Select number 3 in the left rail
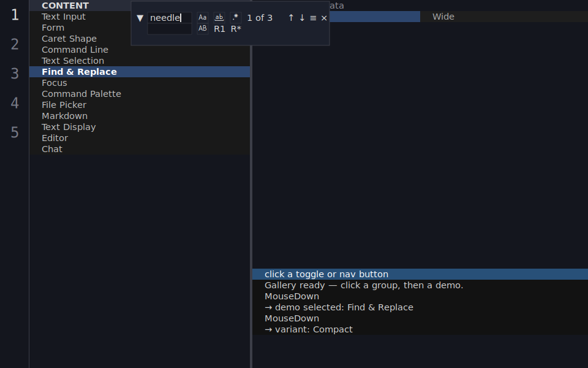 [15, 74]
